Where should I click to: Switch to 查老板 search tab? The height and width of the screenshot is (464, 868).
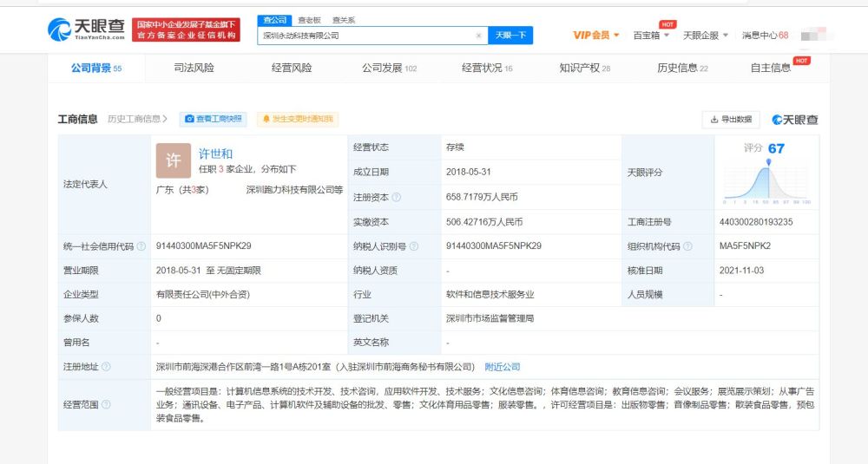(x=310, y=20)
